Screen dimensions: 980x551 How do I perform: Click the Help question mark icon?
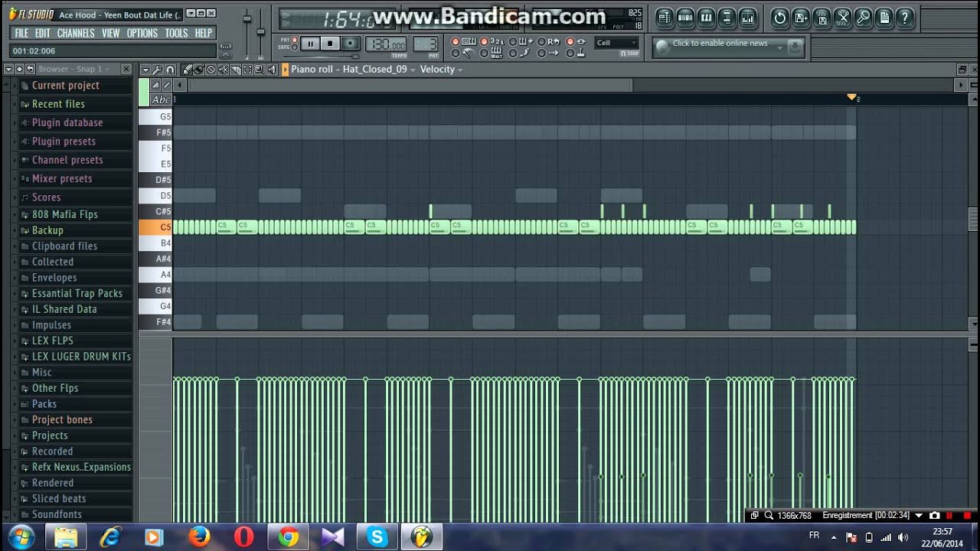click(905, 18)
